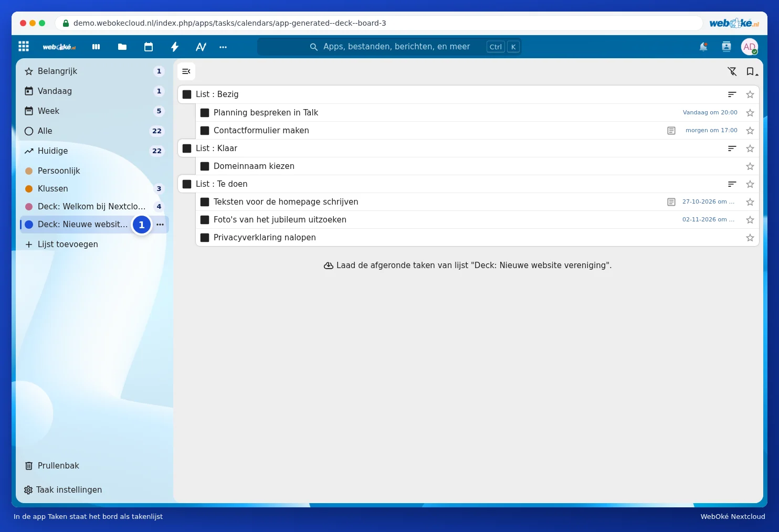Show the 'Week' collection
779x532 pixels.
coord(94,111)
